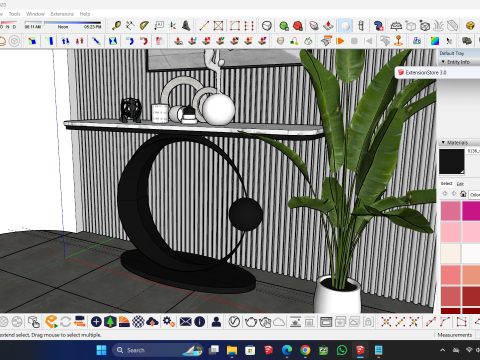Click the red solid tools sphere icon
The image size is (480, 360).
(x=298, y=26)
